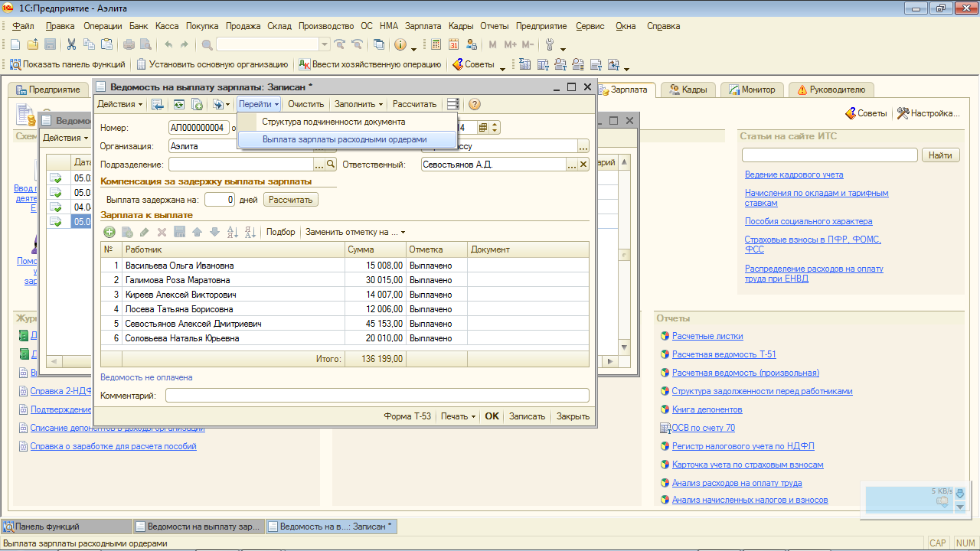Expand the Заполнить dropdown menu
This screenshot has height=551, width=980.
[359, 104]
